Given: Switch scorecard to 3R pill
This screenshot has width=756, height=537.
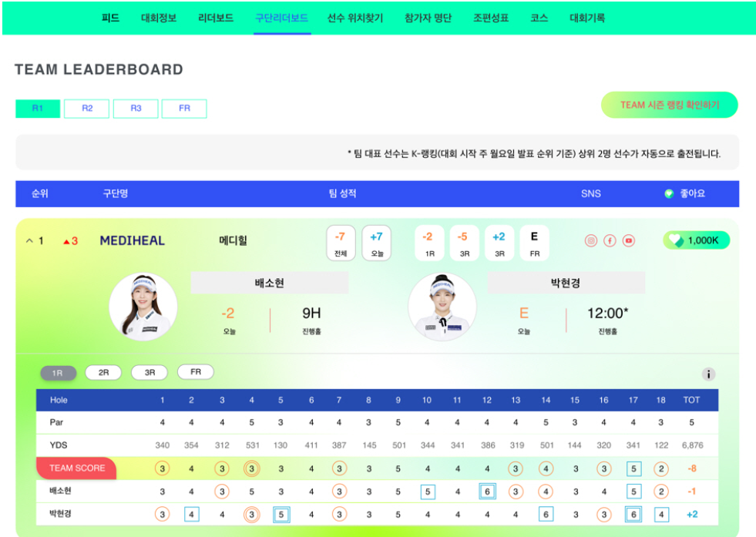Looking at the screenshot, I should (150, 373).
